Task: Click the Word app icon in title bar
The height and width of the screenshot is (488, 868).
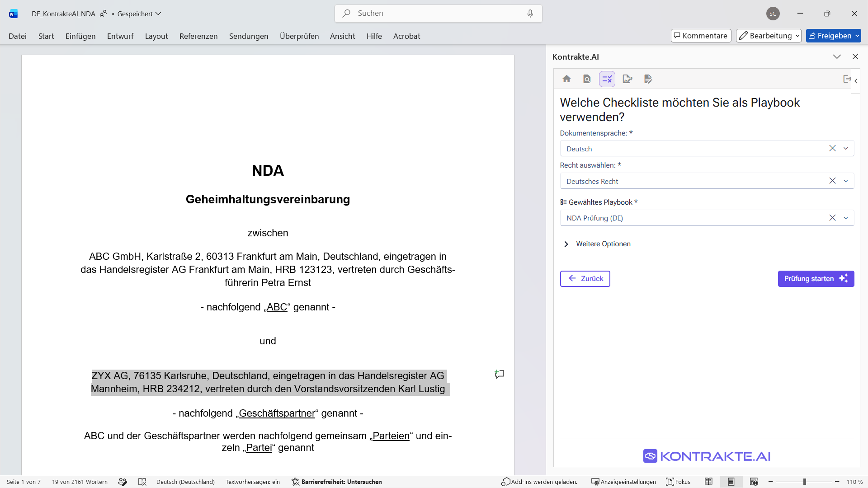Action: click(x=13, y=14)
